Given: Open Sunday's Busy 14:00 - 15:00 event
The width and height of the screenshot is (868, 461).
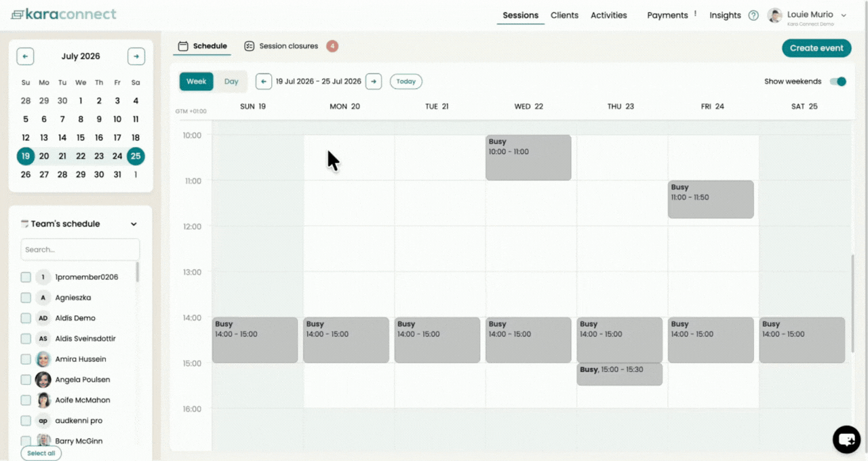Looking at the screenshot, I should coord(255,340).
